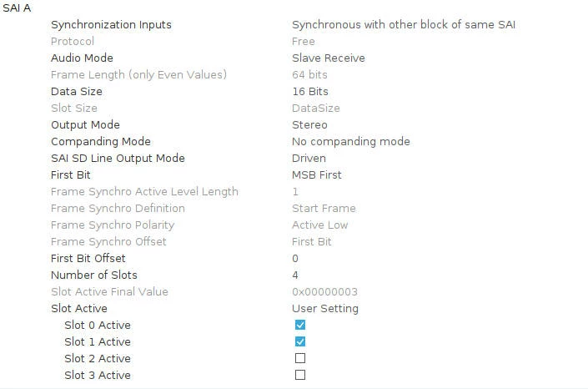Open the 16 Bits data size dropdown

[310, 92]
